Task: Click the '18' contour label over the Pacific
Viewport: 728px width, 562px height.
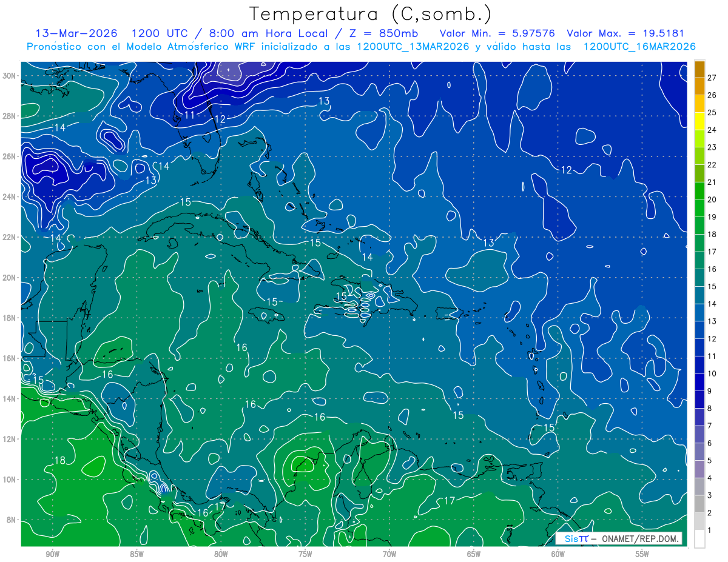Action: tap(59, 461)
